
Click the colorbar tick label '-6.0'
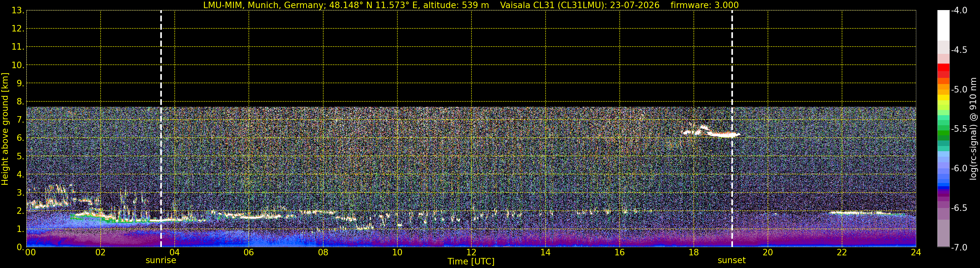point(959,168)
